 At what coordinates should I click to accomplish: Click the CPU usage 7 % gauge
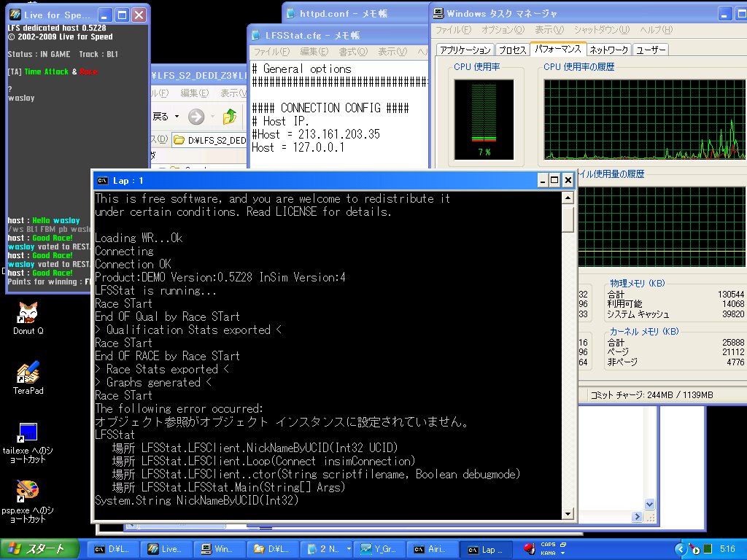point(484,120)
